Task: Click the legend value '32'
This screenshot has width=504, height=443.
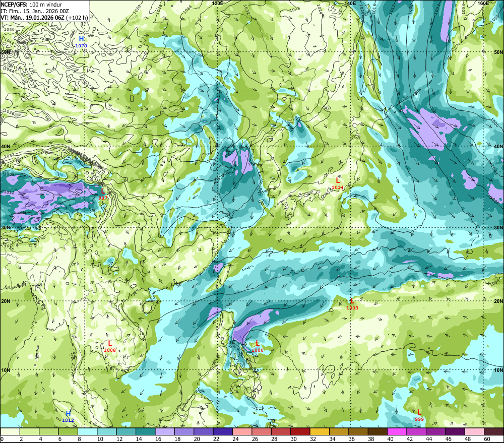Action: (313, 439)
